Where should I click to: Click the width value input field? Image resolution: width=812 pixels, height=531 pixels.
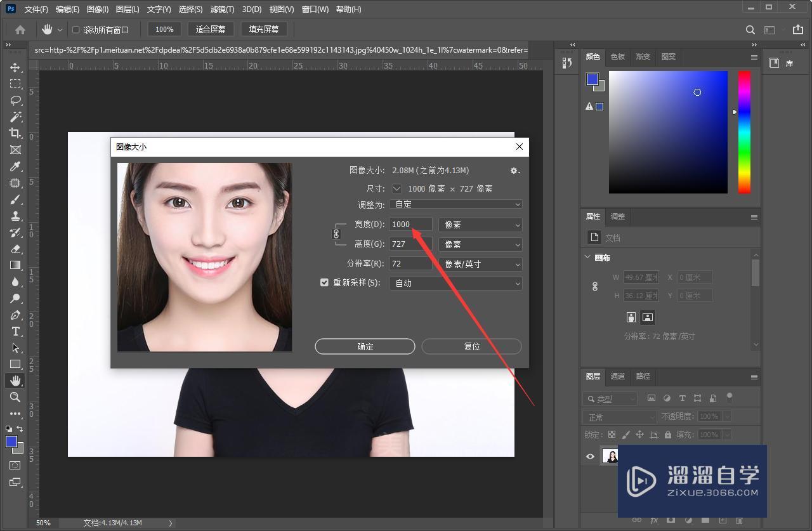(x=409, y=224)
